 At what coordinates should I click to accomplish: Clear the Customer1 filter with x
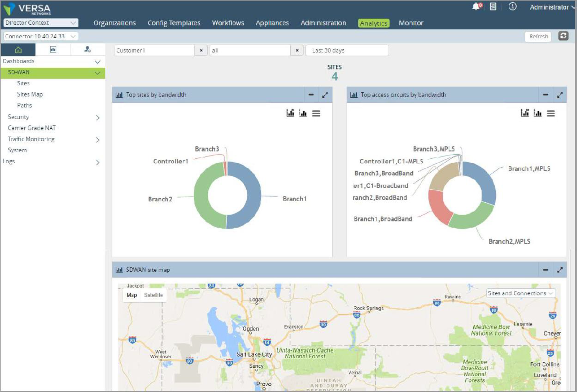pos(201,51)
